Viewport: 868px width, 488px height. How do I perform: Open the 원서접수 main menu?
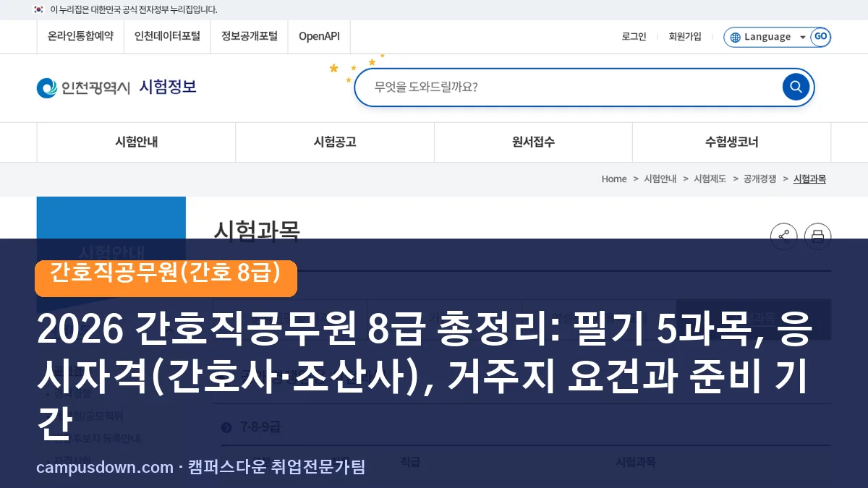(533, 142)
